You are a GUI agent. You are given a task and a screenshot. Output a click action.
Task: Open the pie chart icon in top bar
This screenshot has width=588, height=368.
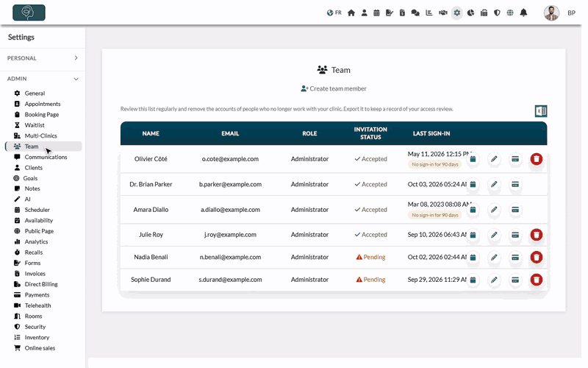pyautogui.click(x=470, y=13)
